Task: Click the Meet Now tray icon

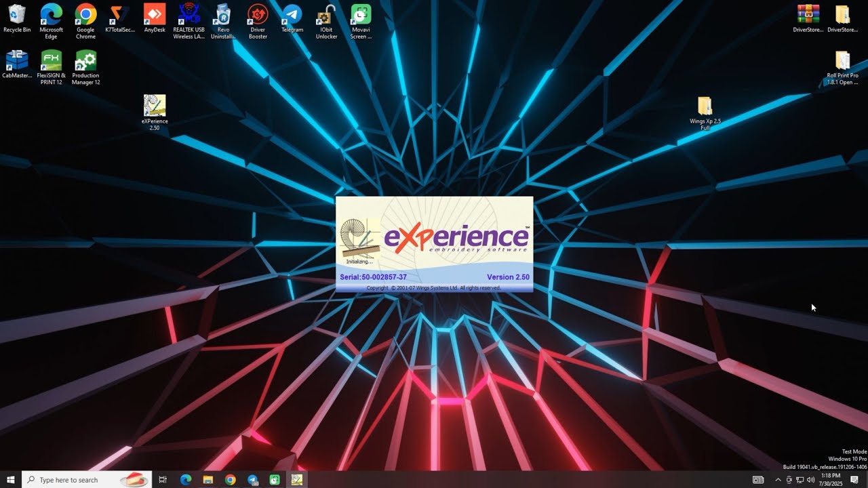Action: click(x=789, y=480)
